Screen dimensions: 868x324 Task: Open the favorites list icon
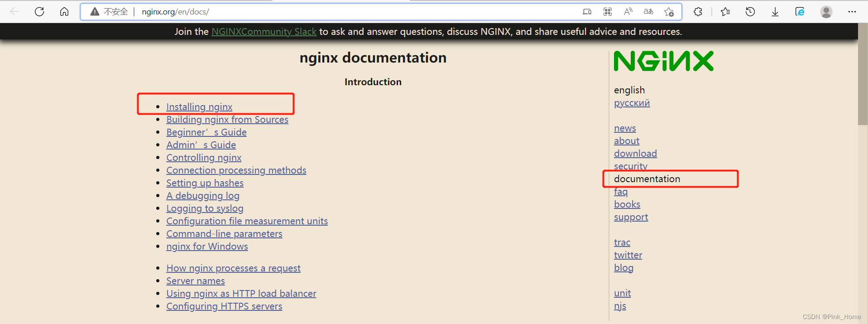[725, 12]
